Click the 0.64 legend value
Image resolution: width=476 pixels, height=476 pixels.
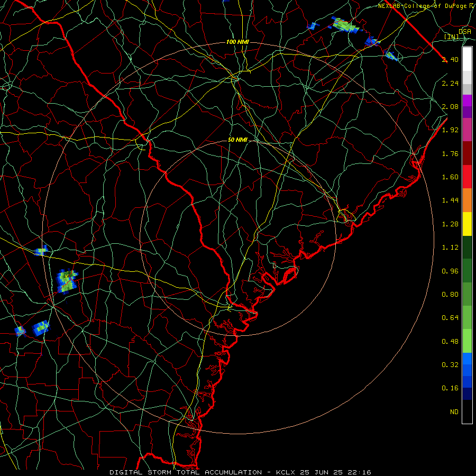point(450,318)
